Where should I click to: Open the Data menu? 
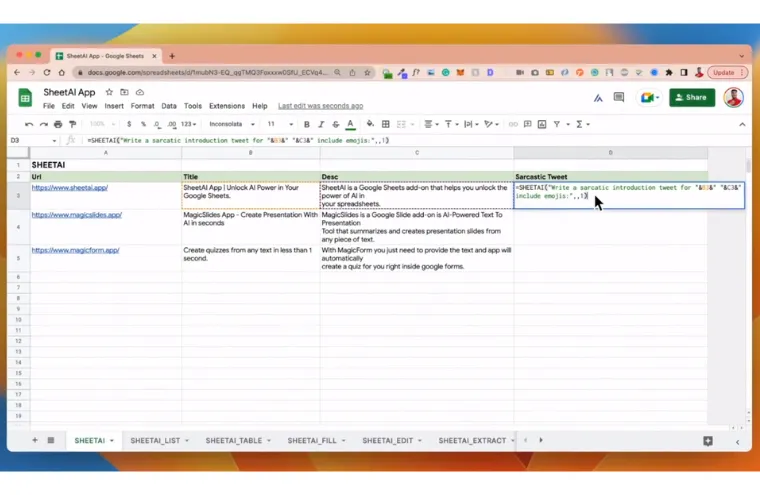[x=169, y=106]
